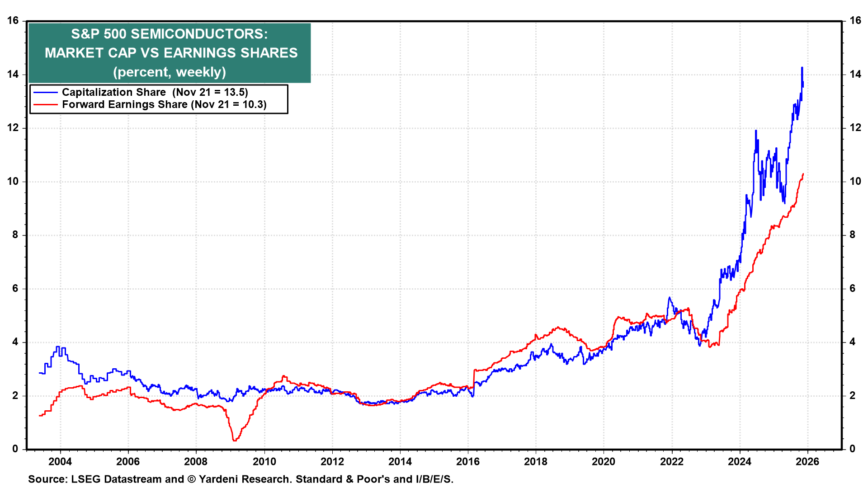Click the 2026 x-axis year label
The width and height of the screenshot is (868, 488).
coord(807,462)
